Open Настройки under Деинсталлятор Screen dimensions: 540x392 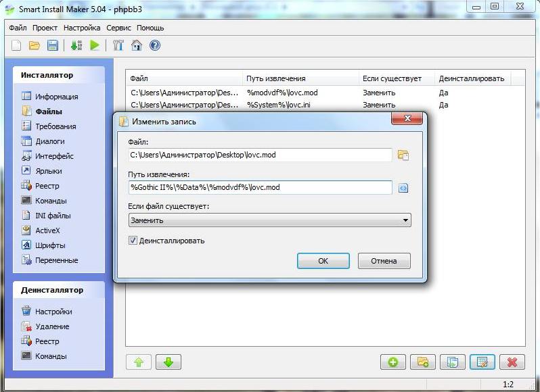pyautogui.click(x=47, y=312)
